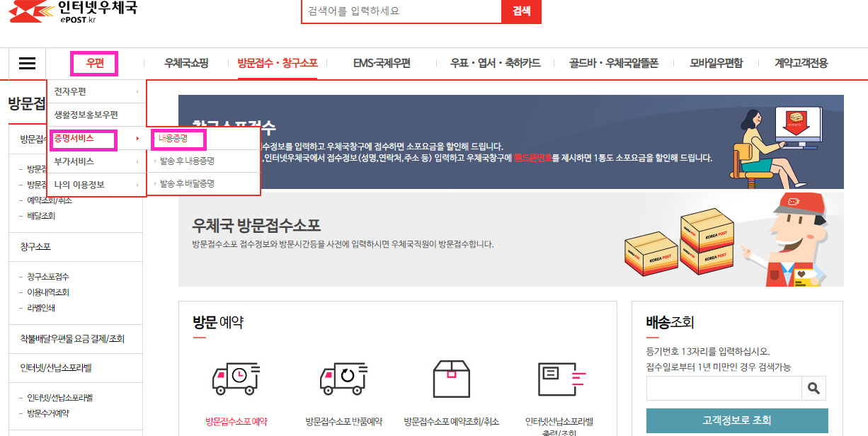Screen dimensions: 868x436
Task: Expand the 증명서비스 submenu
Action: (96, 138)
